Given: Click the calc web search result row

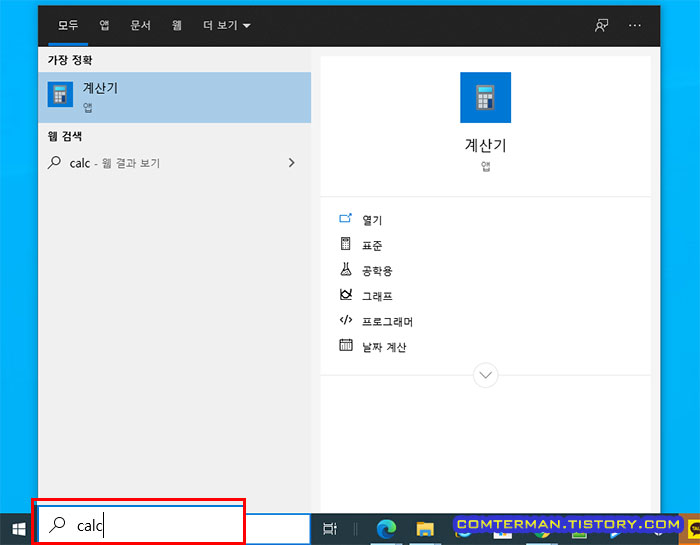Looking at the screenshot, I should pyautogui.click(x=175, y=163).
